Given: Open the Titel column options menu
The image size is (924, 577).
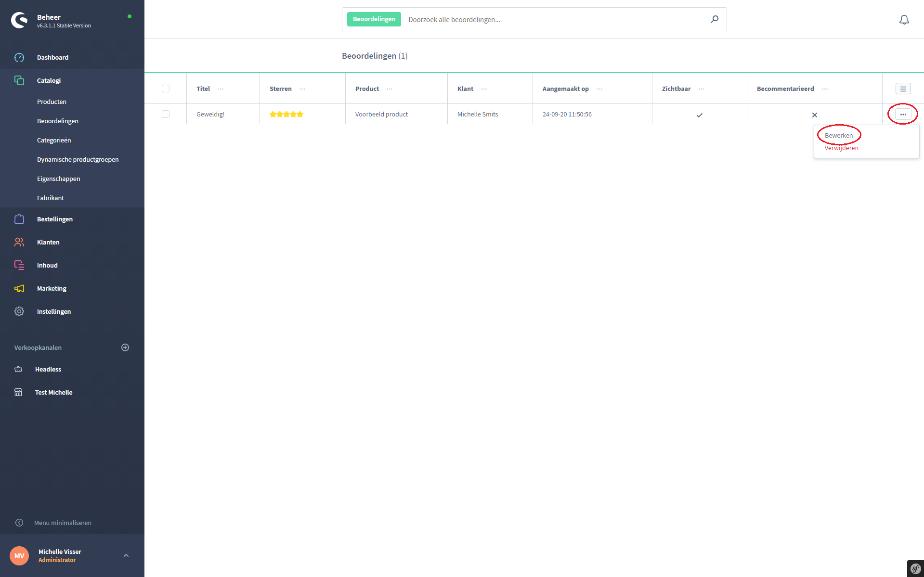Looking at the screenshot, I should pos(221,89).
